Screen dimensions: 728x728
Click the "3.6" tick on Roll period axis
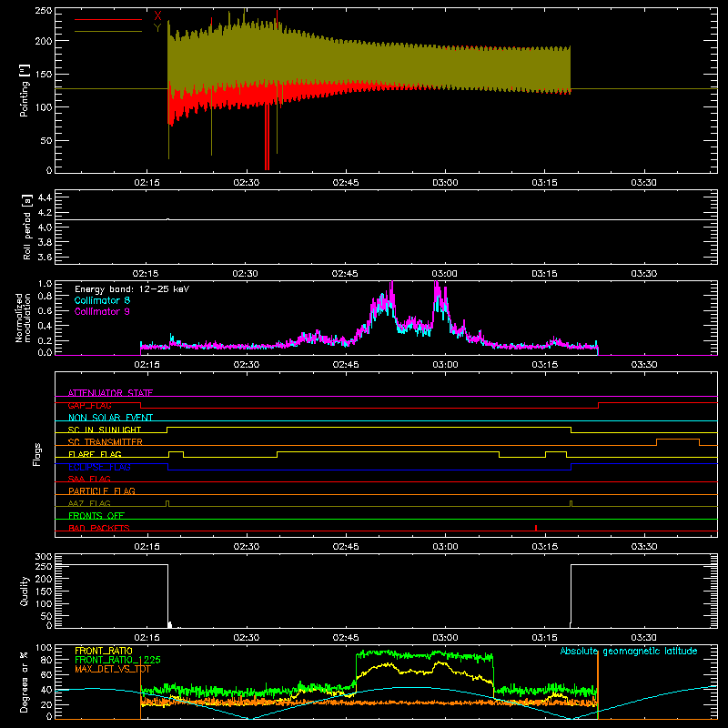click(45, 258)
